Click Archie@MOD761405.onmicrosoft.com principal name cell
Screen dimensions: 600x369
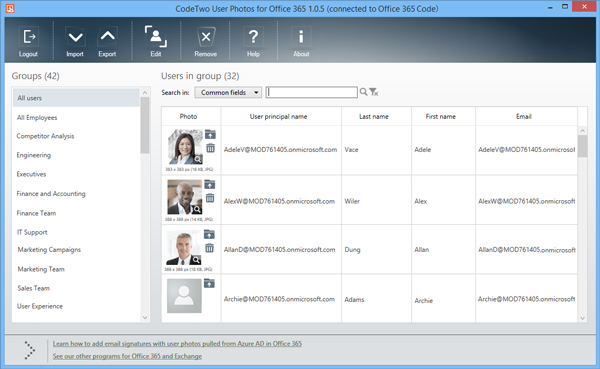281,299
